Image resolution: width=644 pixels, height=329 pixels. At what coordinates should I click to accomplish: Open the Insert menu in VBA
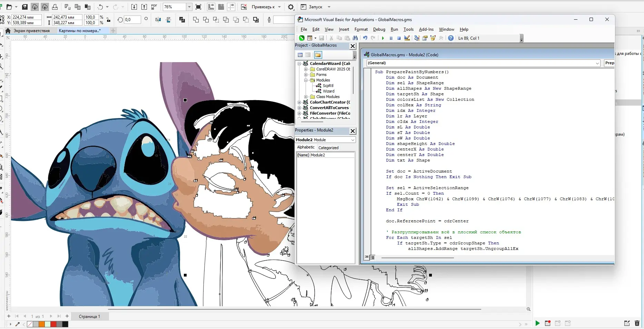[x=344, y=29]
